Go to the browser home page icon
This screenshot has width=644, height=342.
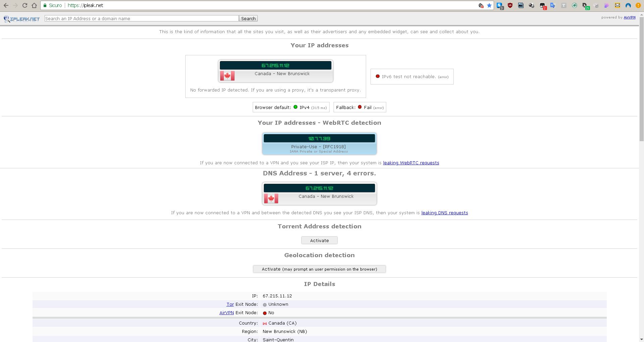pos(34,5)
